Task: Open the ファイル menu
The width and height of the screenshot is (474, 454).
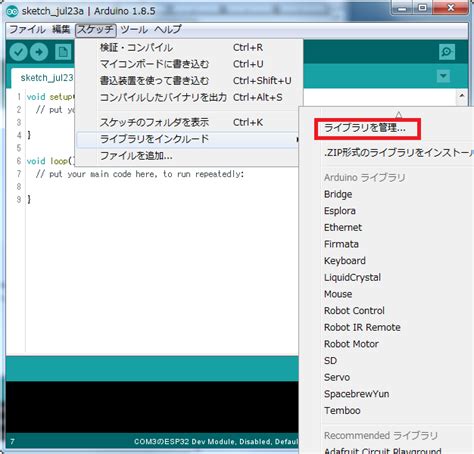Action: 27,30
